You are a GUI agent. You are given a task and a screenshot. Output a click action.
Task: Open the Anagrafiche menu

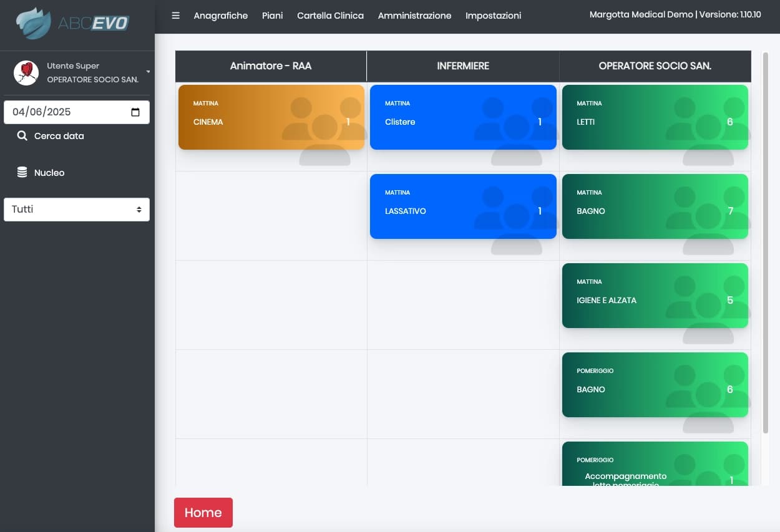click(x=220, y=16)
